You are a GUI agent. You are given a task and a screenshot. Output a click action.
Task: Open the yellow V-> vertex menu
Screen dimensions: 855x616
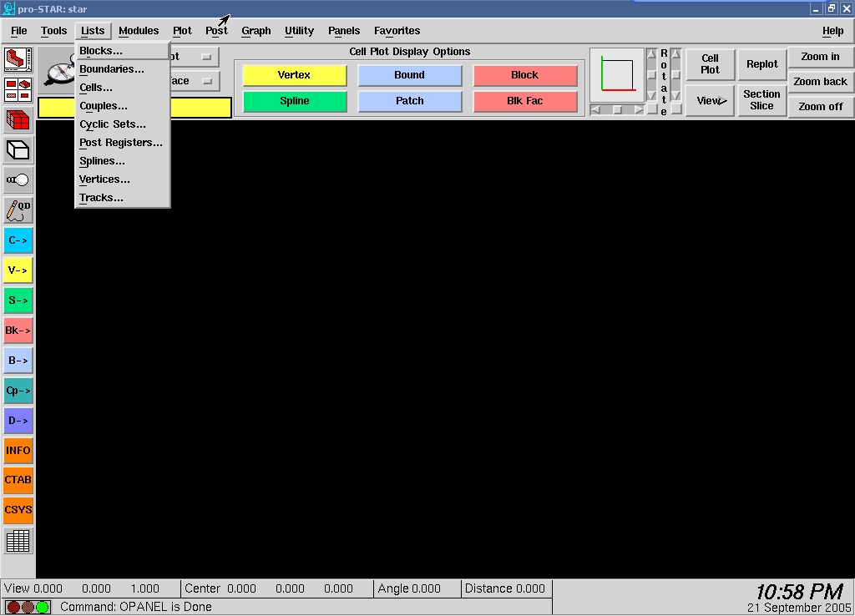pos(18,270)
